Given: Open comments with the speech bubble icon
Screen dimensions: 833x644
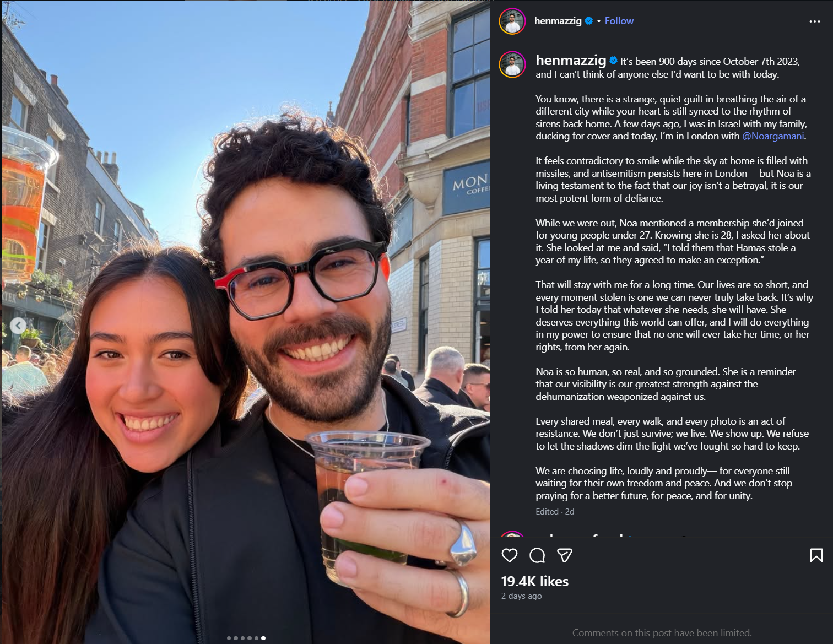Looking at the screenshot, I should coord(537,555).
